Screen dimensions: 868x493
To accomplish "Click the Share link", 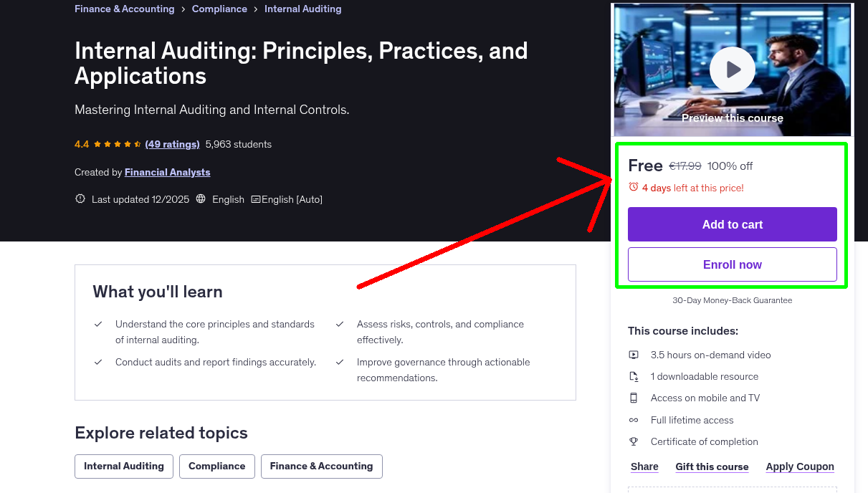I will (x=644, y=466).
